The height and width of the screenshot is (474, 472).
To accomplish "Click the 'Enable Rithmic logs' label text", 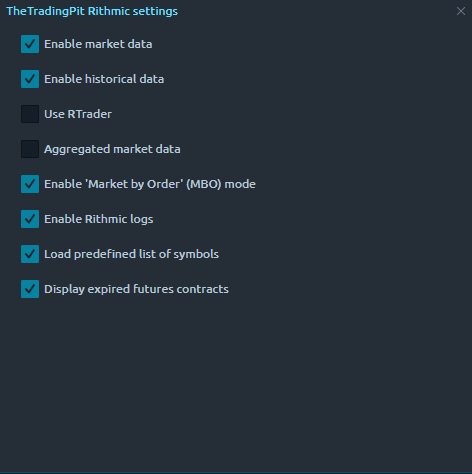I will [x=99, y=219].
